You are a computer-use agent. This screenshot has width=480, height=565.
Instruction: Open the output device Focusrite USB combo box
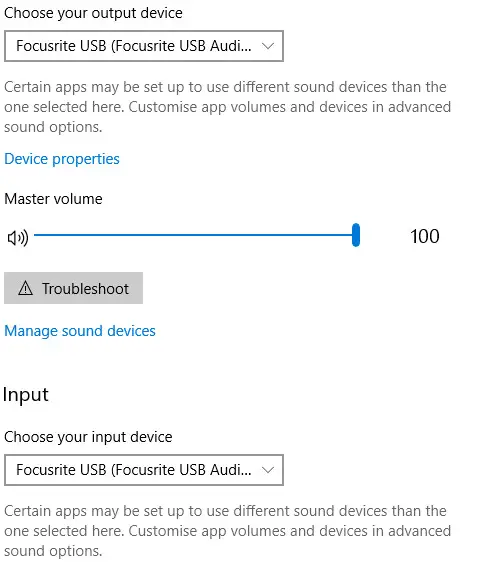144,46
